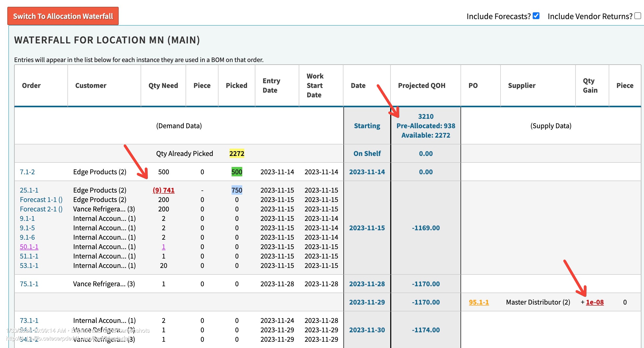The height and width of the screenshot is (348, 644).
Task: Open PO 95.1-1 link
Action: pyautogui.click(x=479, y=302)
